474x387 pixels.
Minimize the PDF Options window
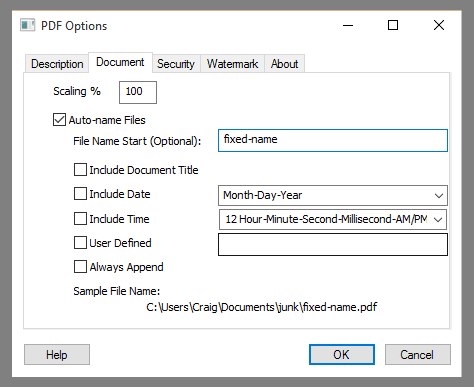348,25
